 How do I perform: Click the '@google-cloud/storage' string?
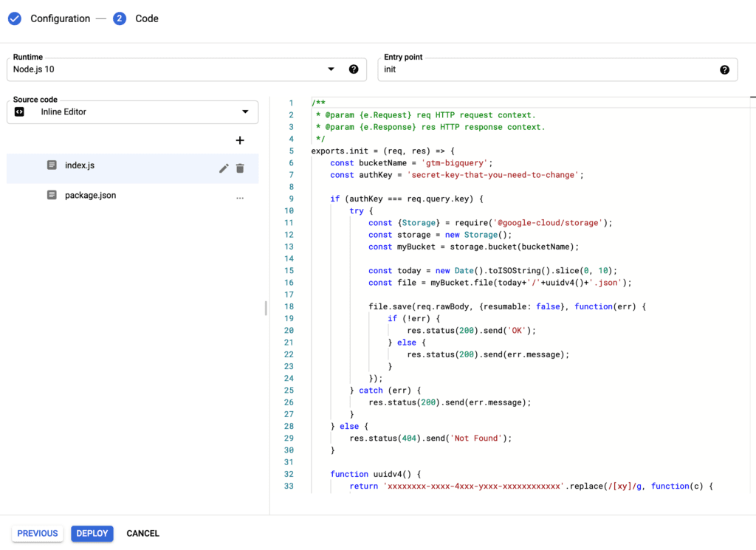pos(548,223)
